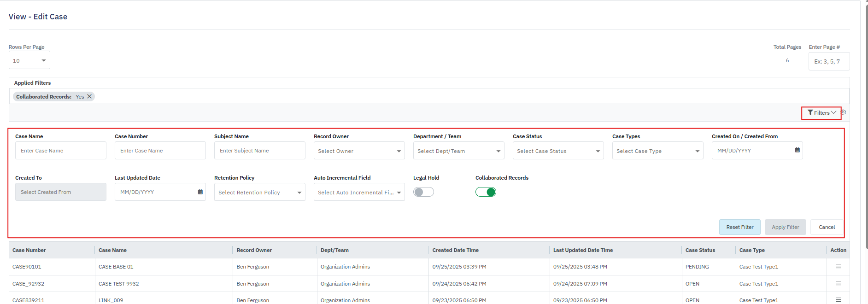Enable the Legal Hold toggle

point(423,192)
